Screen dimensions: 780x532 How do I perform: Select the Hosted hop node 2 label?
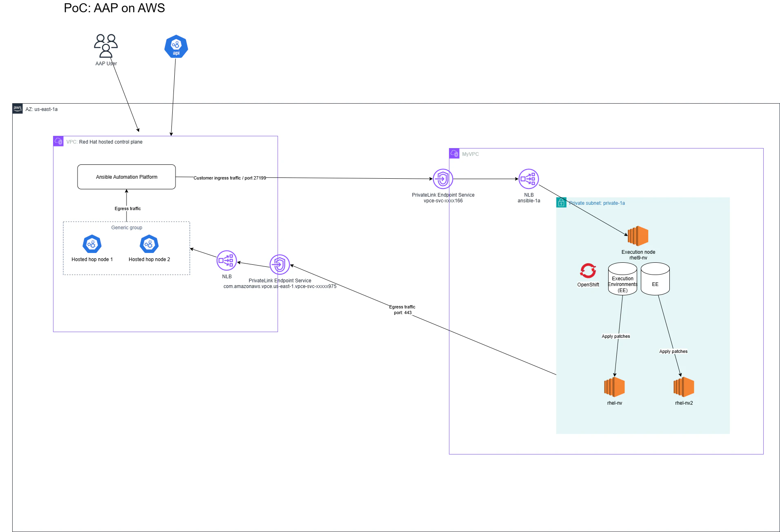coord(149,259)
